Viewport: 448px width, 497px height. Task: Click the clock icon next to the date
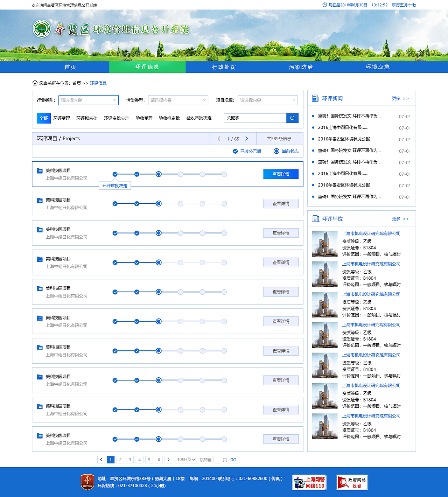tap(324, 5)
